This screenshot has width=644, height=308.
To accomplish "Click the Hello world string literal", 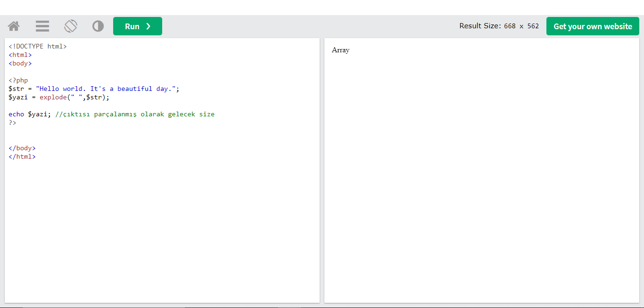I will (x=106, y=89).
